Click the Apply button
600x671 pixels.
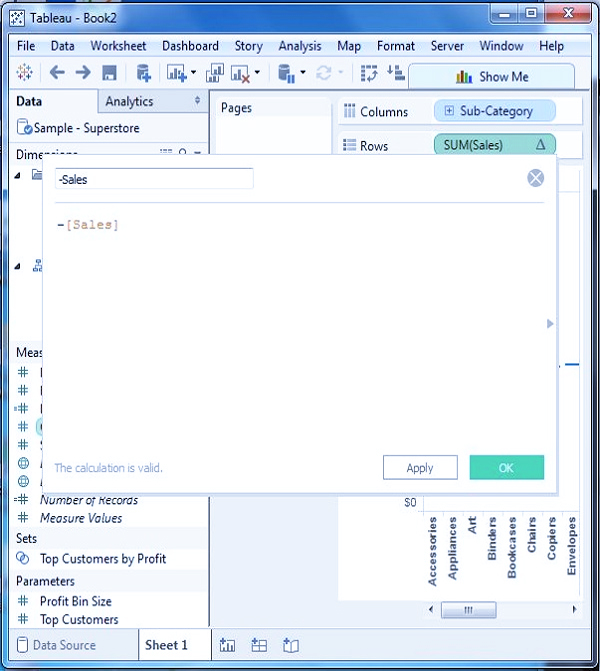point(420,468)
